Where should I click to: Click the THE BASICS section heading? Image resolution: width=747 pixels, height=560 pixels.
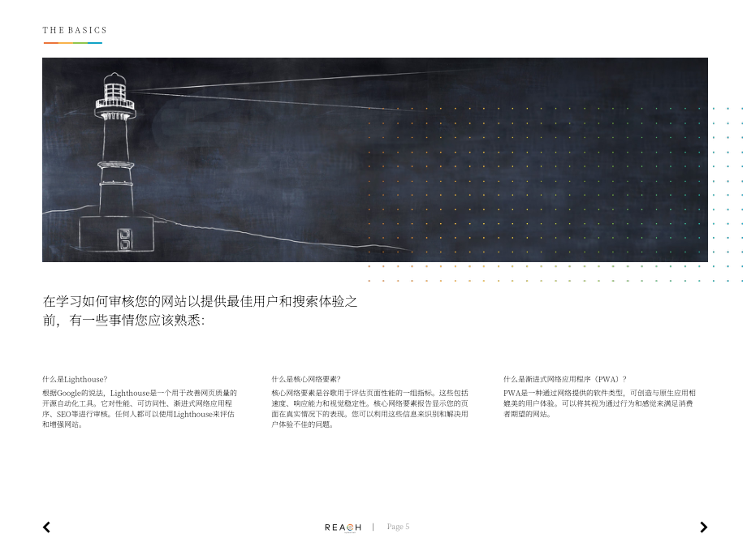coord(75,30)
